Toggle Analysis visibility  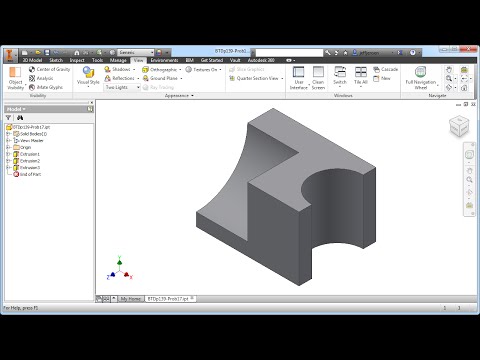41,78
